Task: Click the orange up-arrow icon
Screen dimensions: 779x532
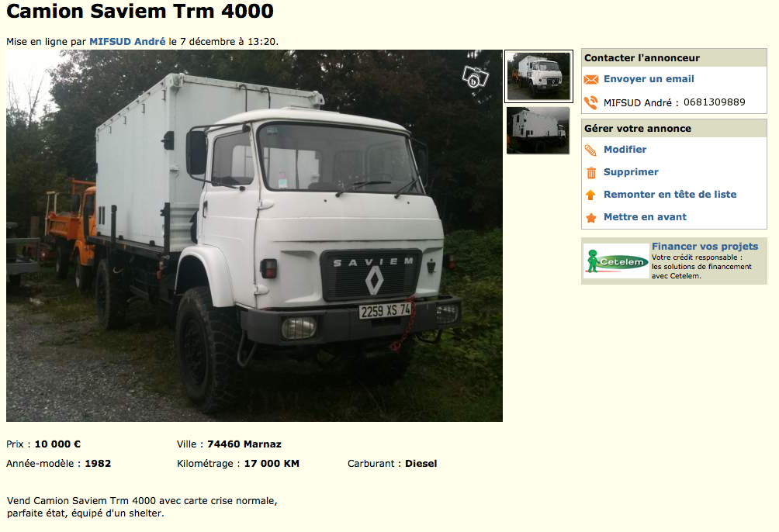Action: click(x=590, y=195)
